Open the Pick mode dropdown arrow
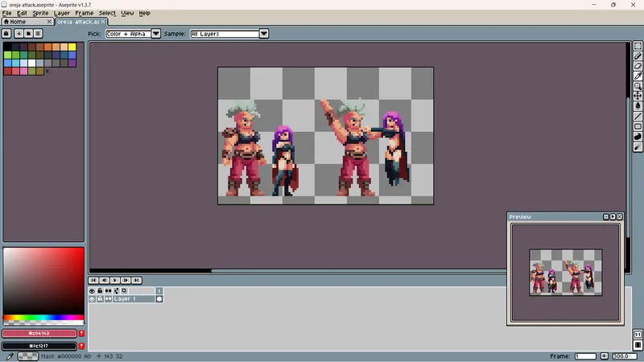Viewport: 644px width, 362px height. [155, 34]
